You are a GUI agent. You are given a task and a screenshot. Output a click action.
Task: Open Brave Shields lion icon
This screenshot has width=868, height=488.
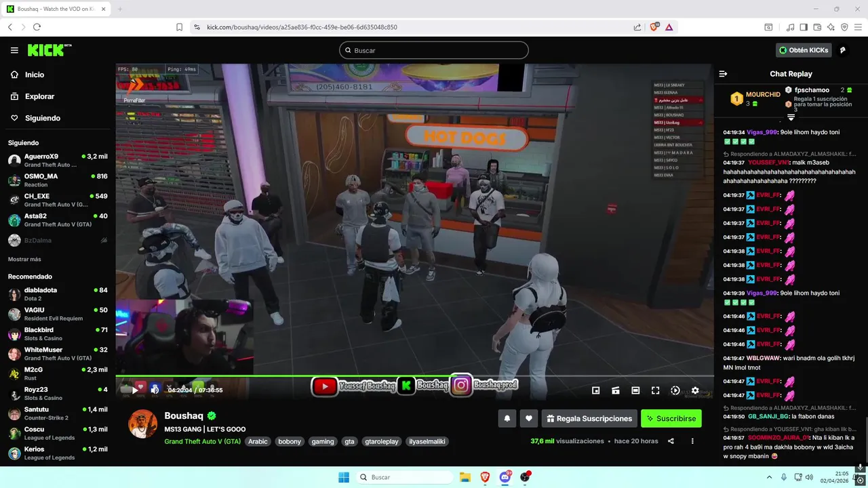pos(654,27)
